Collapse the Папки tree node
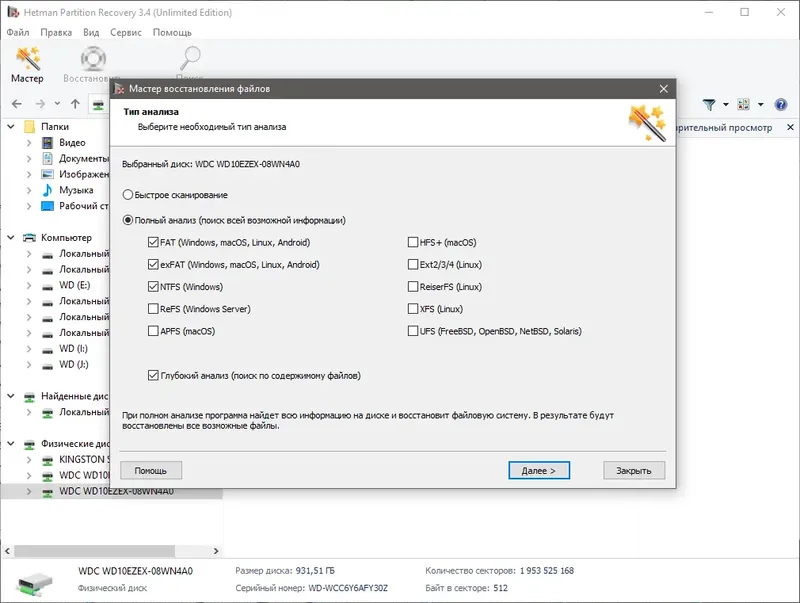800x603 pixels. tap(11, 127)
